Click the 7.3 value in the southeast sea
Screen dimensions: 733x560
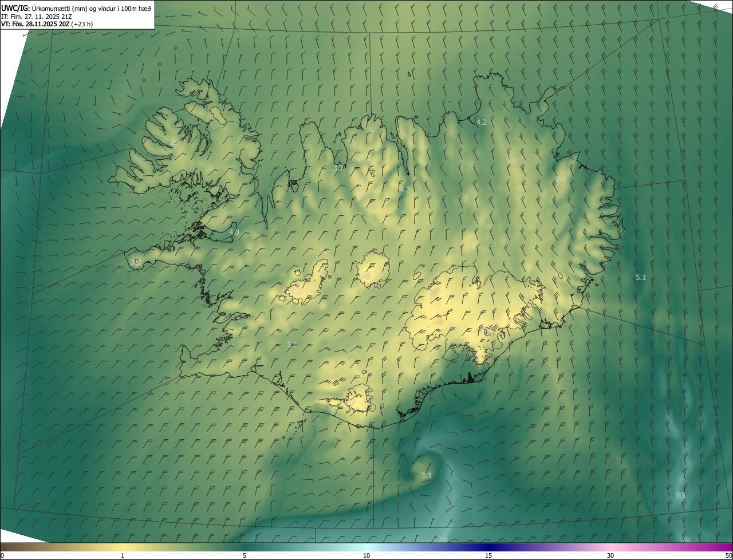tap(680, 495)
